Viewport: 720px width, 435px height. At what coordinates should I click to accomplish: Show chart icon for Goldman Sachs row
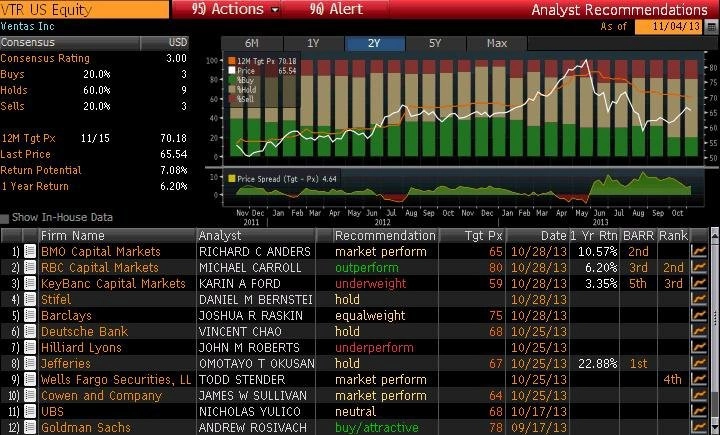tap(698, 427)
